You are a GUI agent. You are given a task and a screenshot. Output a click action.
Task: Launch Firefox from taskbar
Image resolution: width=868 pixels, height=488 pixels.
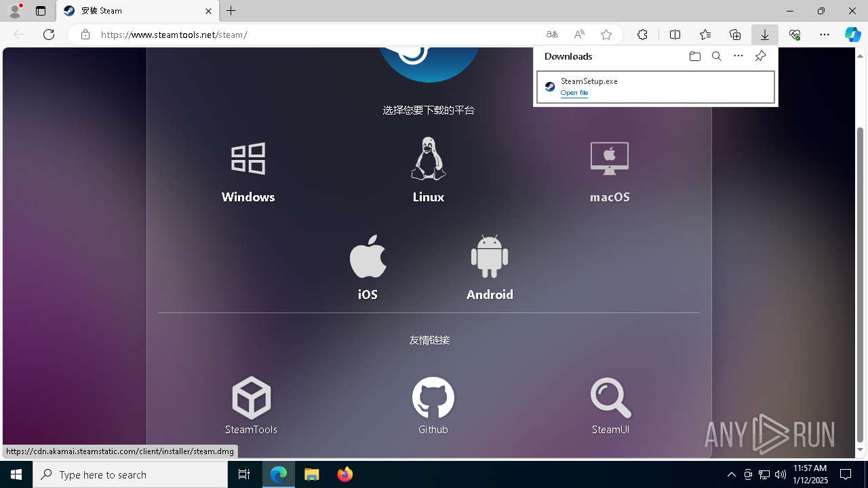(x=345, y=474)
